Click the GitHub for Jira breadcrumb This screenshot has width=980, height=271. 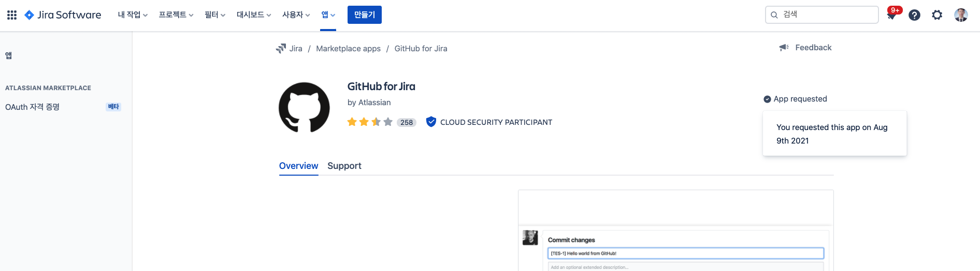click(x=421, y=49)
